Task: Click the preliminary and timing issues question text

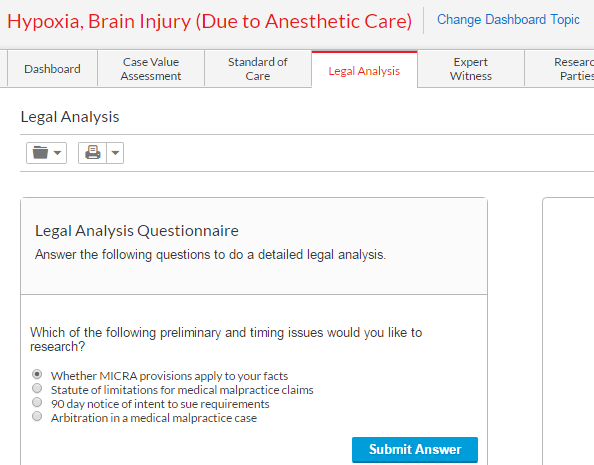Action: [226, 340]
